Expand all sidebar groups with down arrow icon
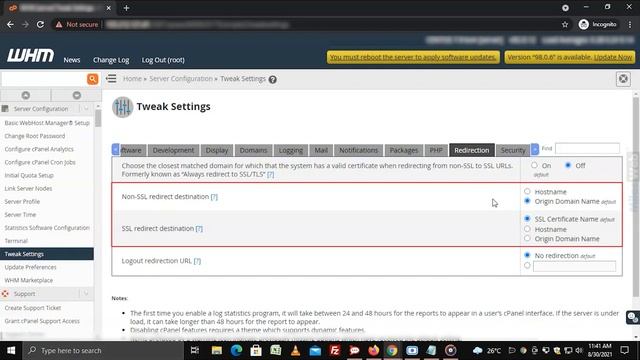 click(x=77, y=95)
